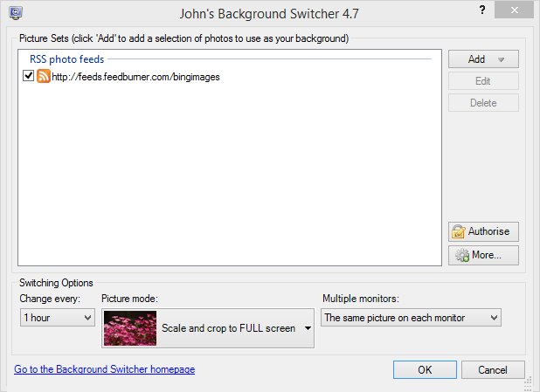Expand the Change every dropdown
Viewport: 540px width, 392px height.
(58, 318)
